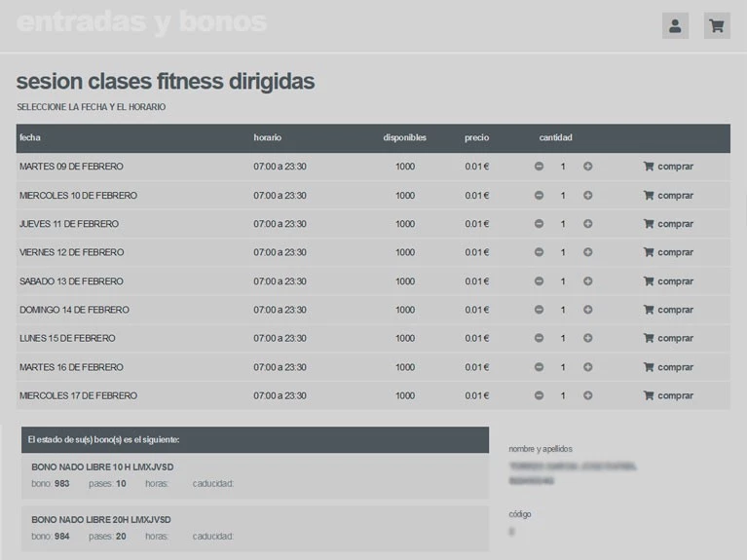The height and width of the screenshot is (560, 747).
Task: Increase quantity for Martes 16 de Febrero
Action: point(588,367)
